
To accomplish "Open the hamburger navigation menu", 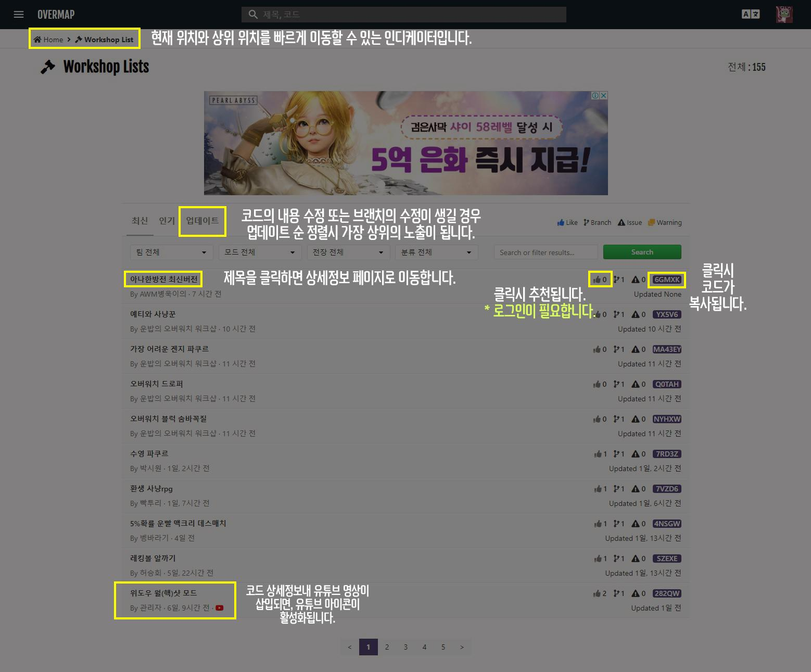I will [19, 15].
